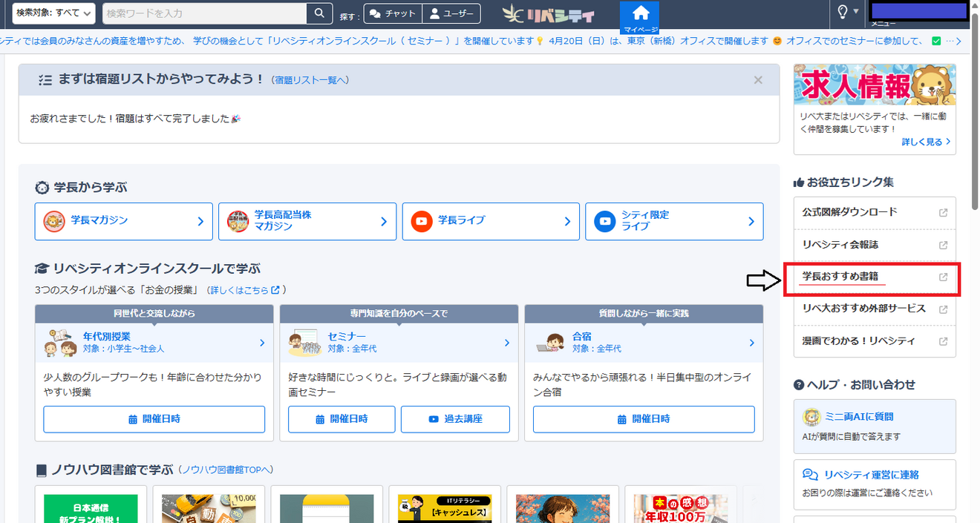Open the 詳しくはこちら link

coord(244,289)
